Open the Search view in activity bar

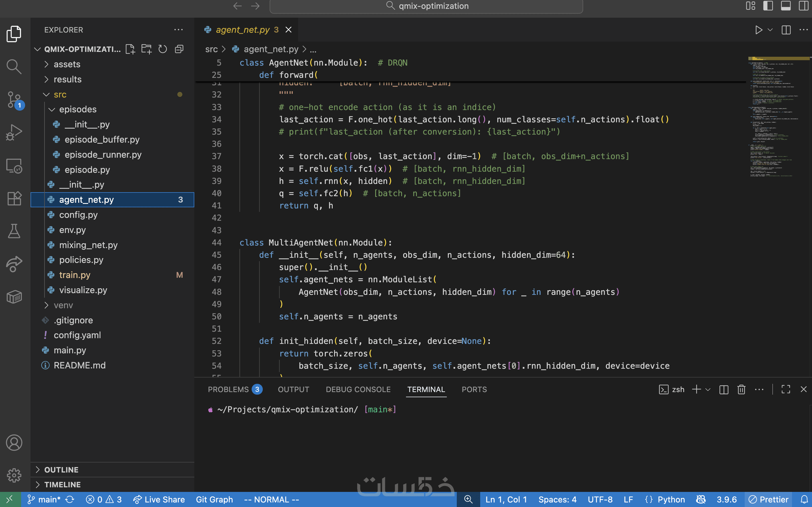(14, 67)
